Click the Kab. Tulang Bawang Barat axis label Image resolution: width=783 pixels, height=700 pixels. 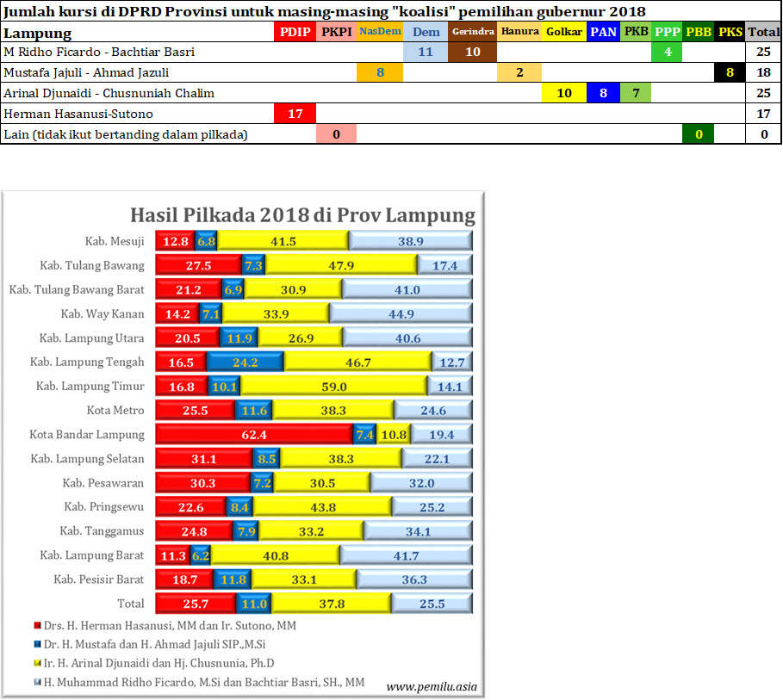77,289
